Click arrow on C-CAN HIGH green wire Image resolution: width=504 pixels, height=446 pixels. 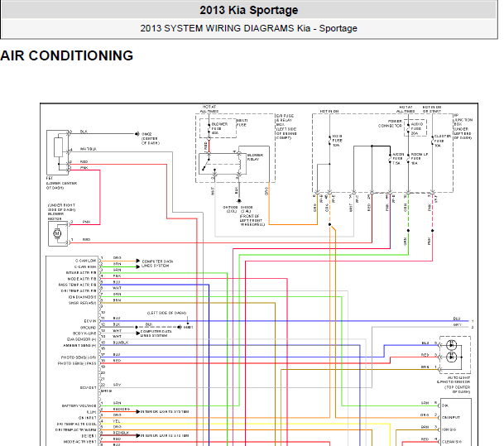(138, 266)
